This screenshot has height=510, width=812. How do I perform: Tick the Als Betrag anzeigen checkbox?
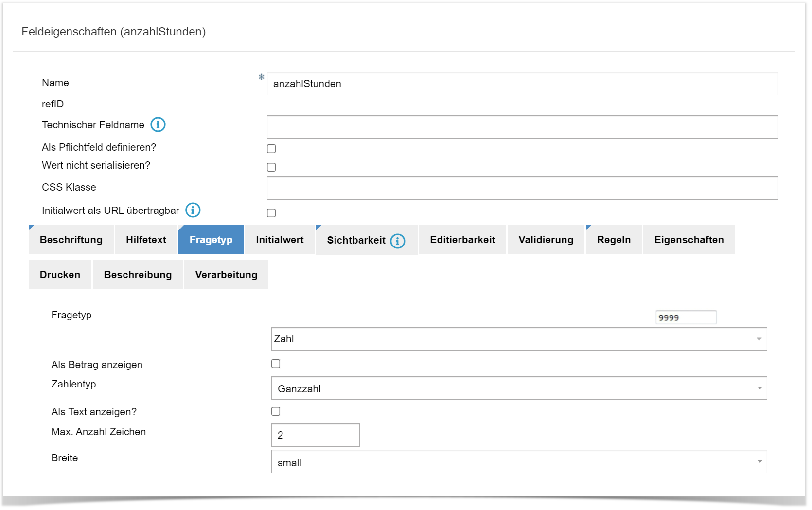pos(276,364)
